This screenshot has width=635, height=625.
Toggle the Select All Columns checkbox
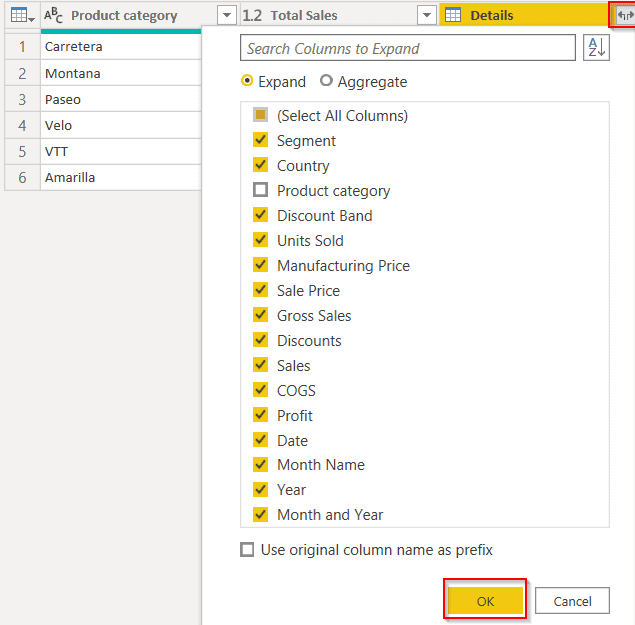(x=260, y=115)
